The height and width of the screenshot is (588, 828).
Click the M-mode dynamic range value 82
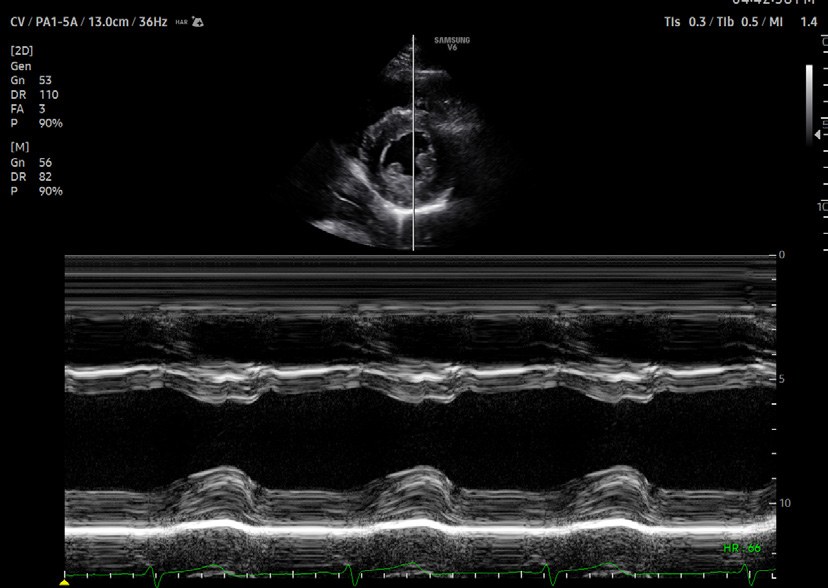point(45,177)
